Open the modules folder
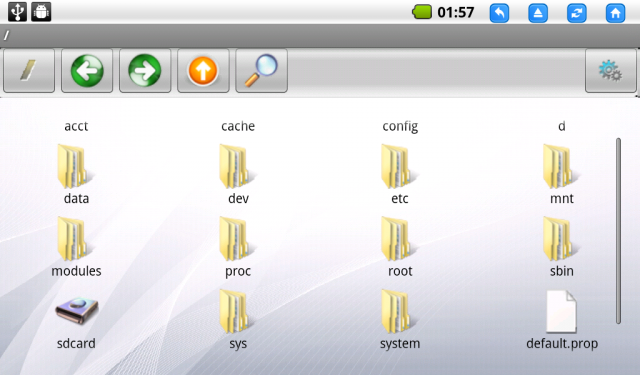This screenshot has height=375, width=640. click(76, 247)
